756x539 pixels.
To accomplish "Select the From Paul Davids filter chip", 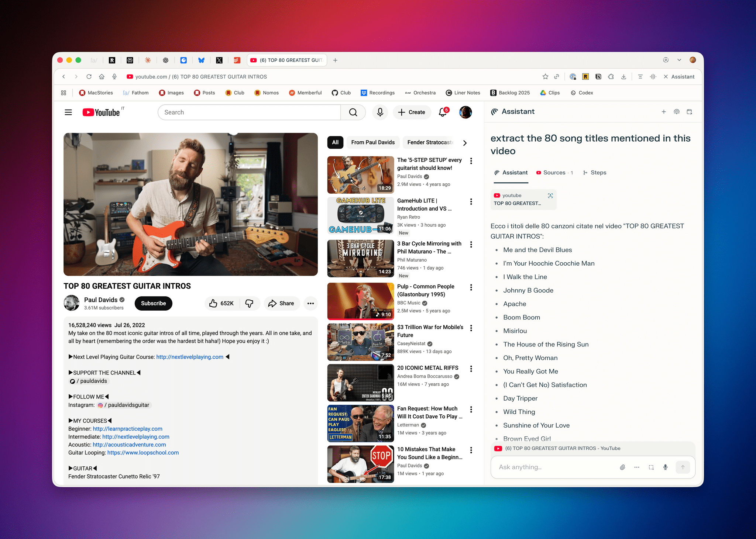I will (x=372, y=142).
